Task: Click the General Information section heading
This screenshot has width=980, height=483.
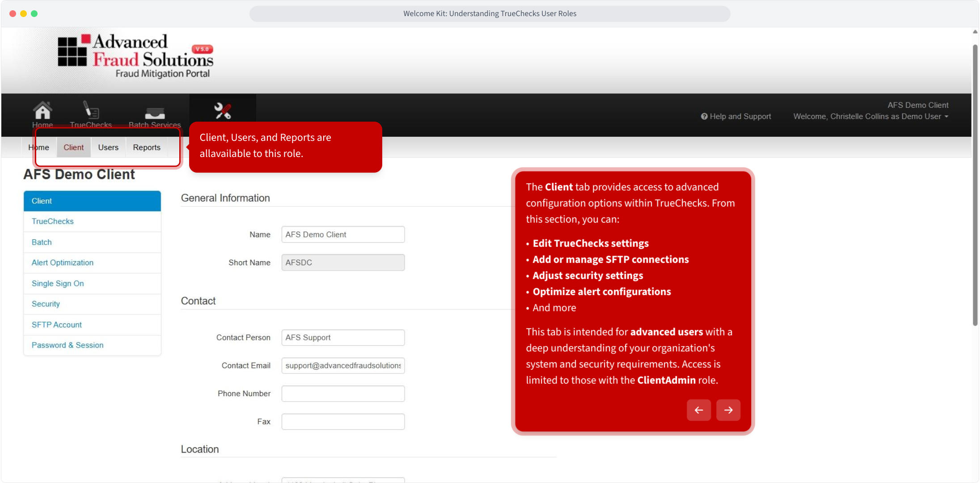Action: [225, 198]
